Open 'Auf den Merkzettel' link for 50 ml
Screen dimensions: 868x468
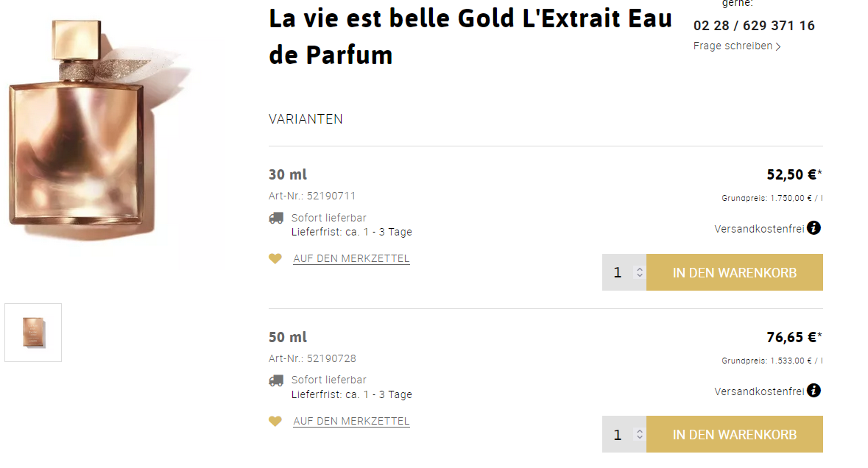tap(351, 421)
